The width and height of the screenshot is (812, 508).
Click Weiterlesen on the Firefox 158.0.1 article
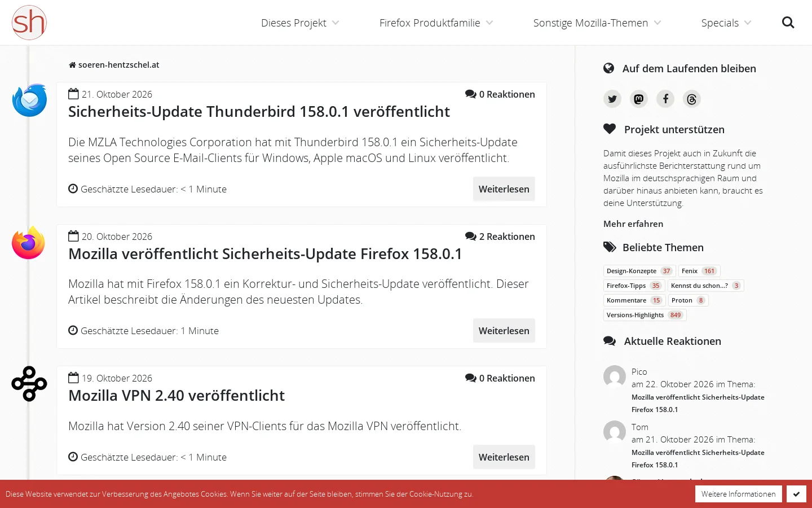coord(504,331)
